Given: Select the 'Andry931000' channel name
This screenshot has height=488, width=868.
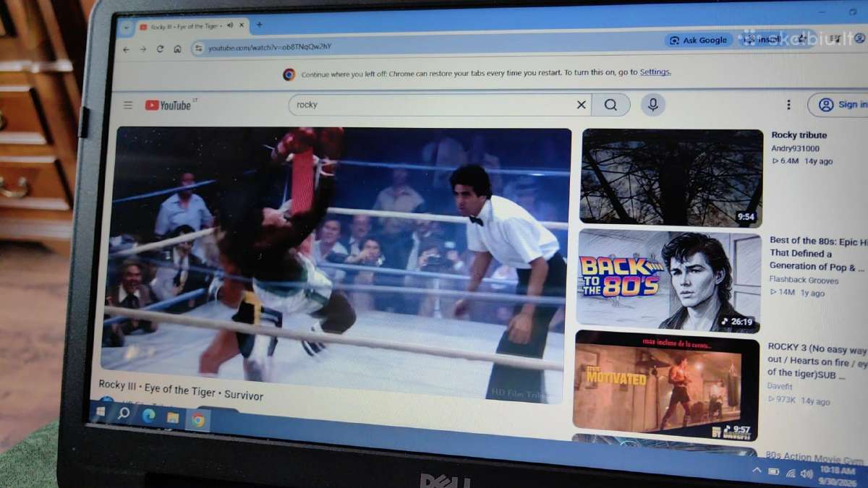Looking at the screenshot, I should pyautogui.click(x=796, y=148).
